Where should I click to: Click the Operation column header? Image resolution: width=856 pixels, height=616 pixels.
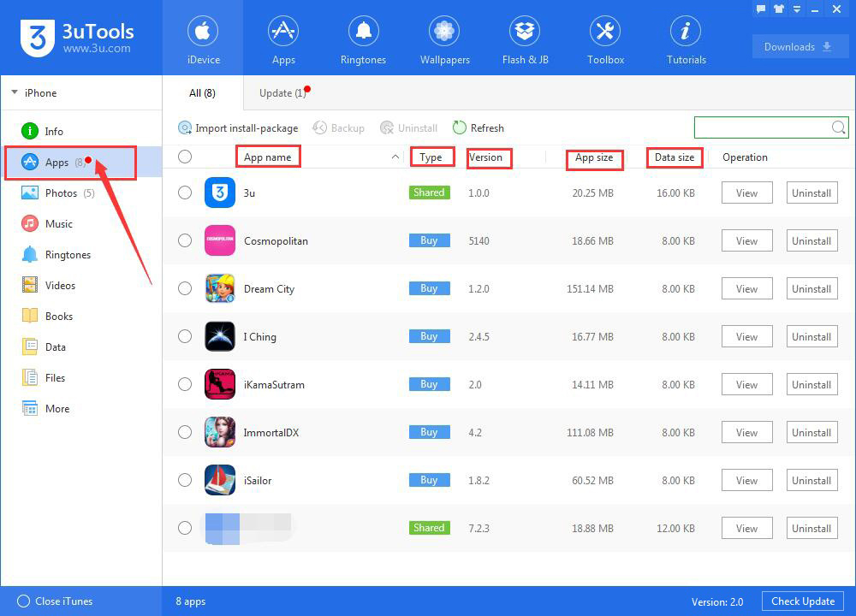(x=745, y=157)
